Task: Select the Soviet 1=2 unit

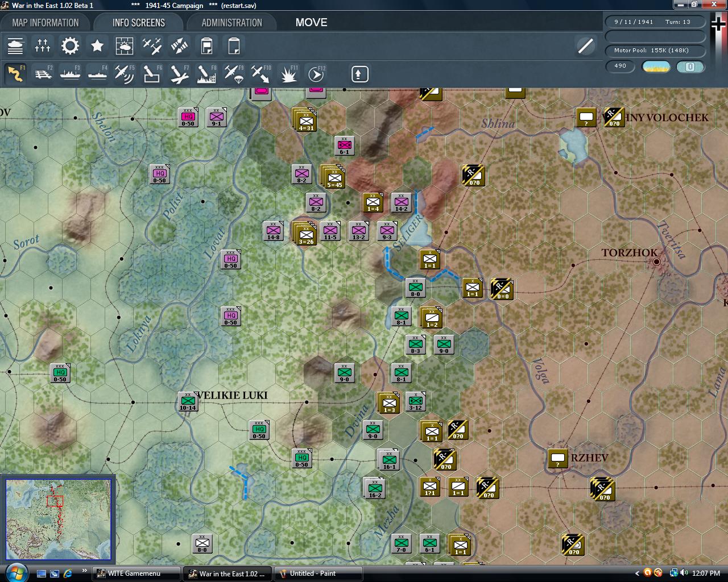Action: pyautogui.click(x=432, y=318)
